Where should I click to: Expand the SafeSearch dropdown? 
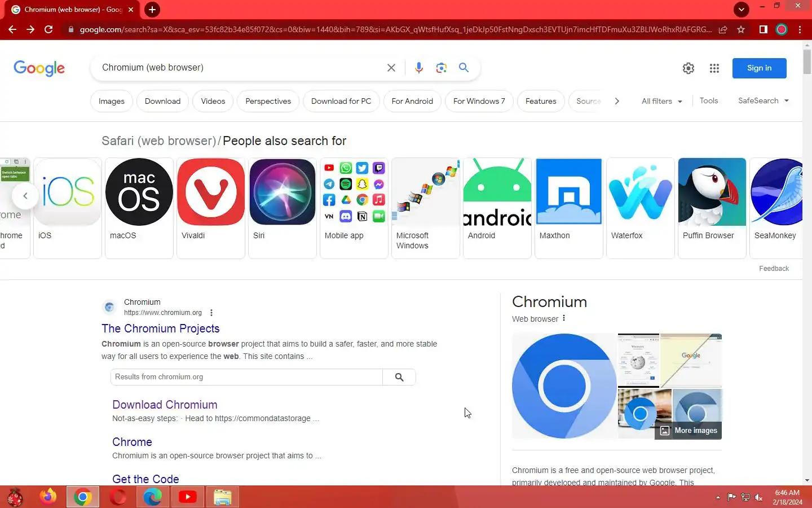(x=764, y=100)
